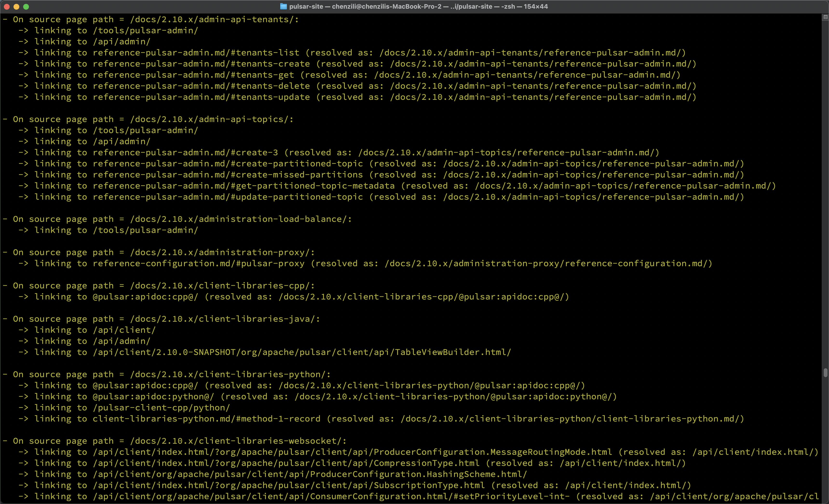The height and width of the screenshot is (504, 829).
Task: Click /tools/pulsar-admin/ under administration-load-balance
Action: coord(108,230)
